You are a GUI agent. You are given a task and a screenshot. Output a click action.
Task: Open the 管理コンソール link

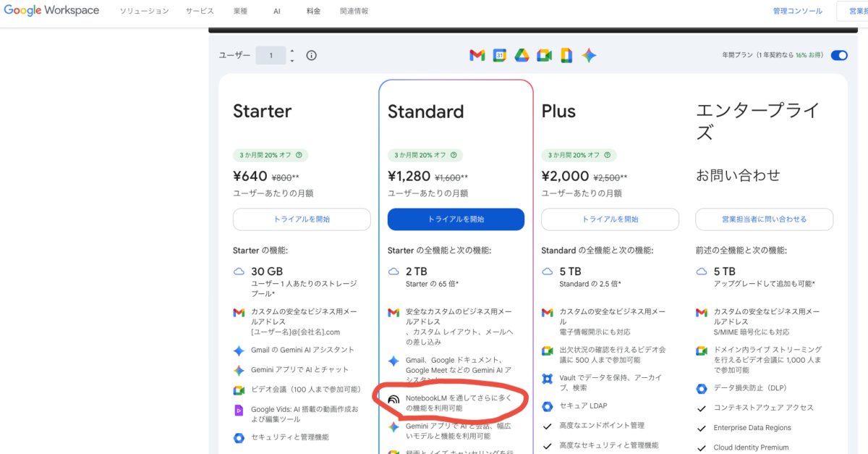797,12
